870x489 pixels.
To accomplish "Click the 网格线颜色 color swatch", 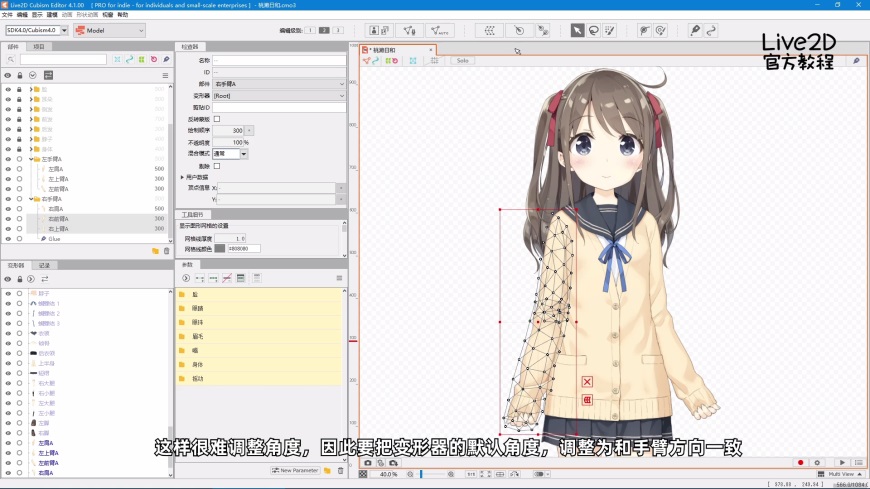I will tap(220, 249).
